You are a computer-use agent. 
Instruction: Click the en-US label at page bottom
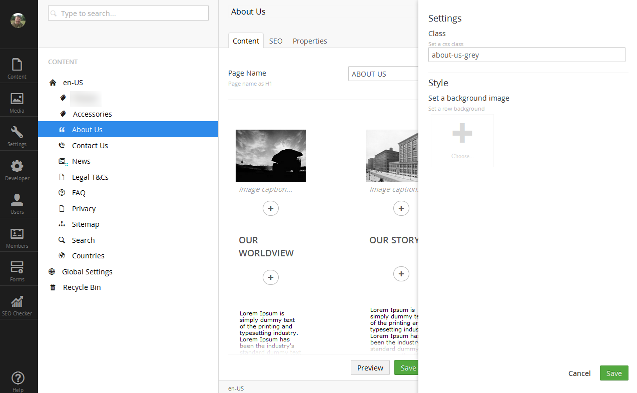[236, 389]
